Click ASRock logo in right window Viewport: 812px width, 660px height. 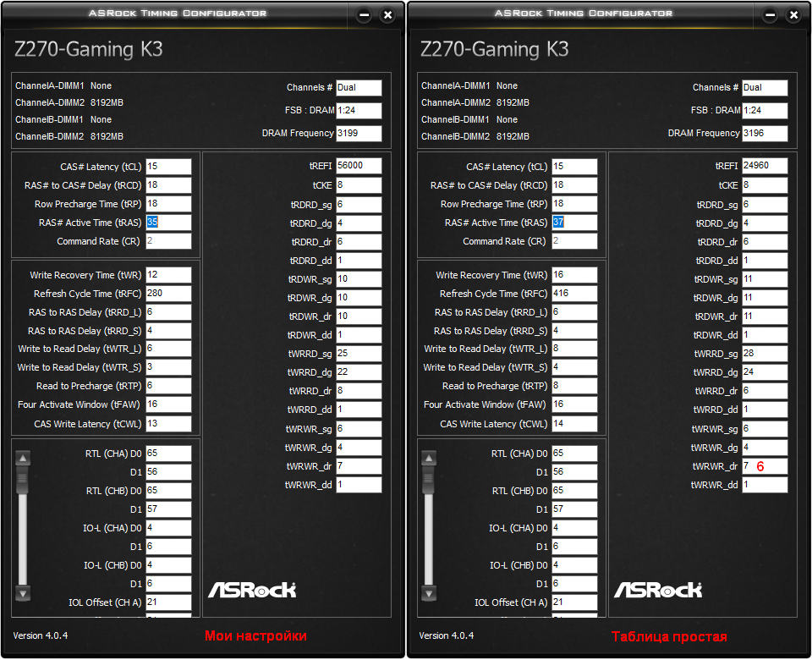658,590
